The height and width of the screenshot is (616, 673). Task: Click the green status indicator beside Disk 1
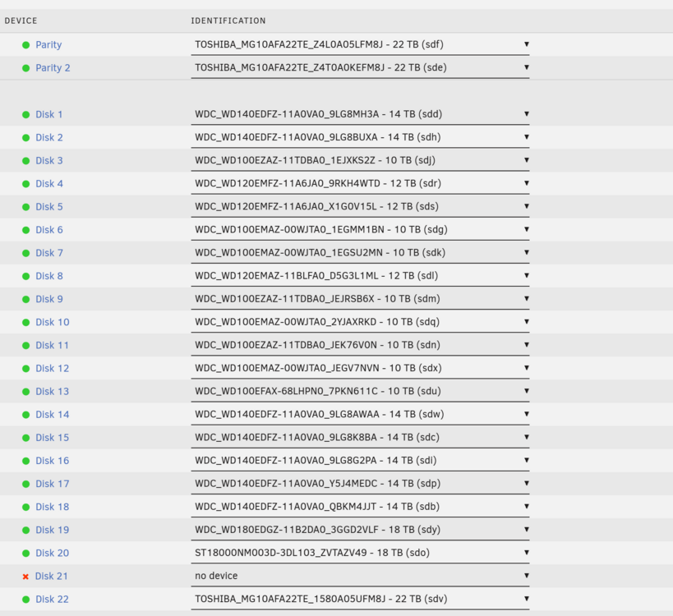25,114
